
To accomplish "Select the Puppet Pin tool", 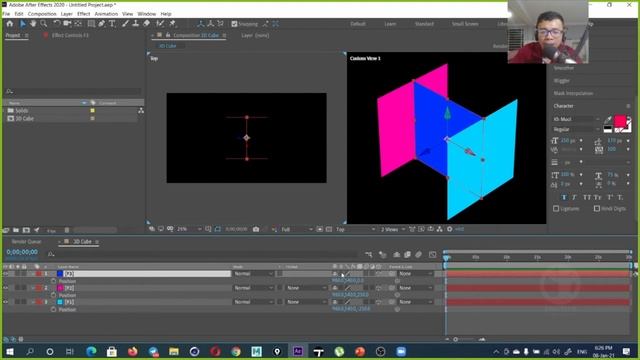I will (x=173, y=24).
